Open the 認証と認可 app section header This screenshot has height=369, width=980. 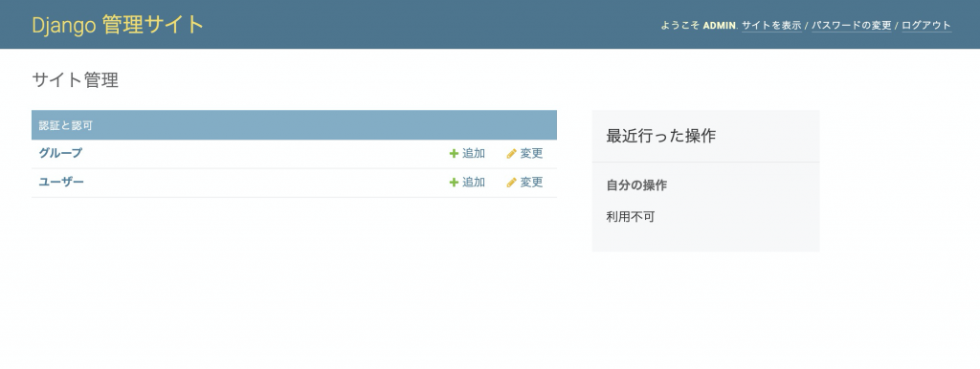pos(66,125)
